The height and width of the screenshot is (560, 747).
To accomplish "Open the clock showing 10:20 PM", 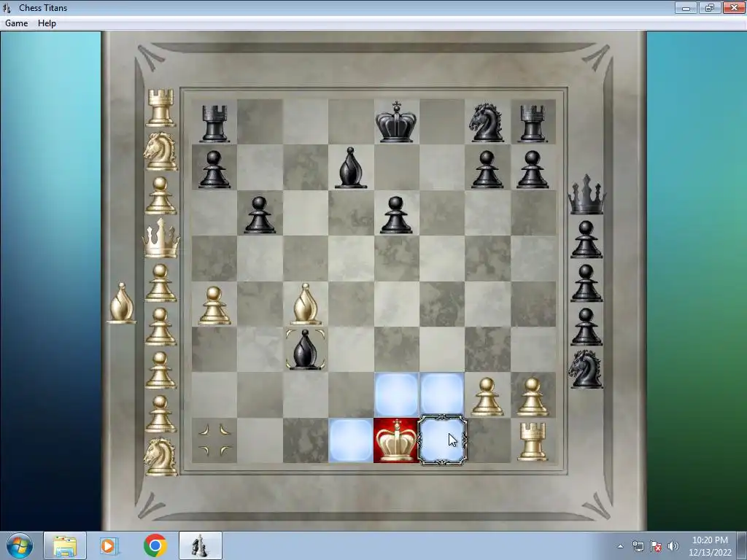I will click(710, 546).
